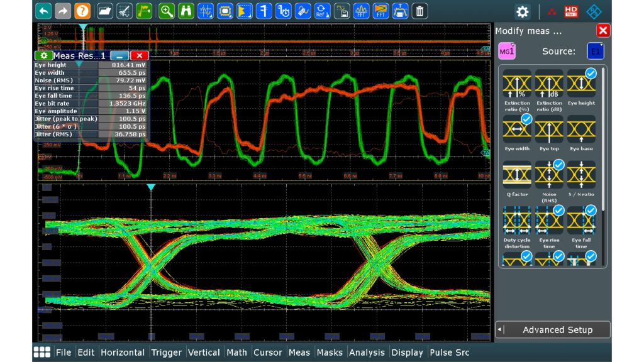Screen dimensions: 644x362
Task: Disable the Eye height measurement
Action: click(x=581, y=82)
